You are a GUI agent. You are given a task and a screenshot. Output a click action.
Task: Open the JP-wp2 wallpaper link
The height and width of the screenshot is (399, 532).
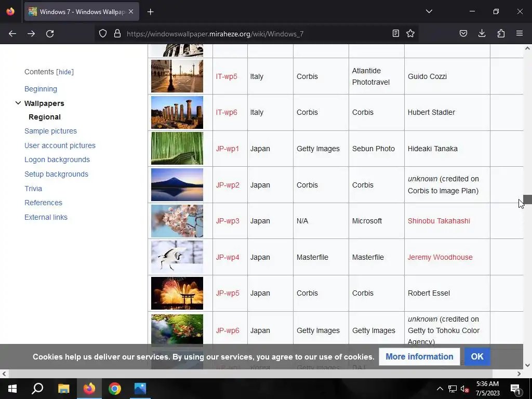tap(228, 185)
